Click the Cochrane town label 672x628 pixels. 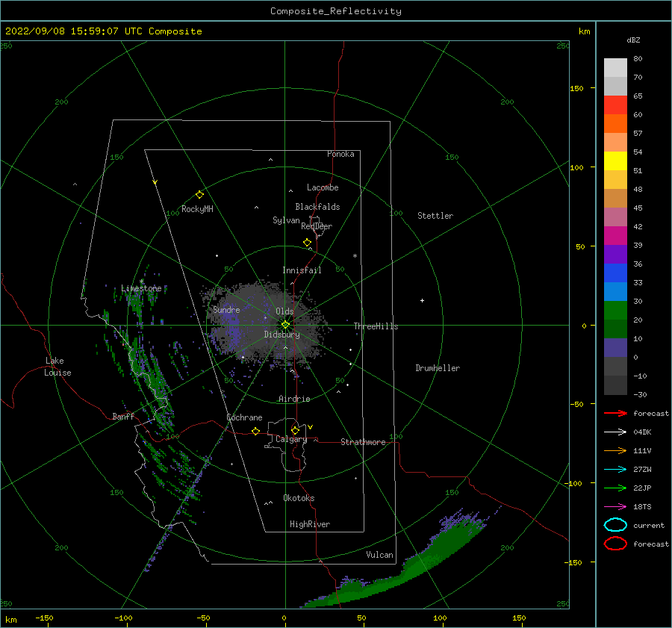(244, 417)
